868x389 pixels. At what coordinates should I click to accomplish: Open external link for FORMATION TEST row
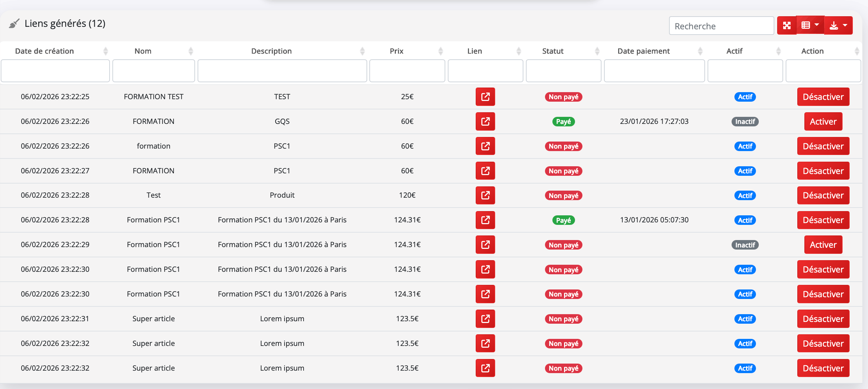[x=485, y=97]
